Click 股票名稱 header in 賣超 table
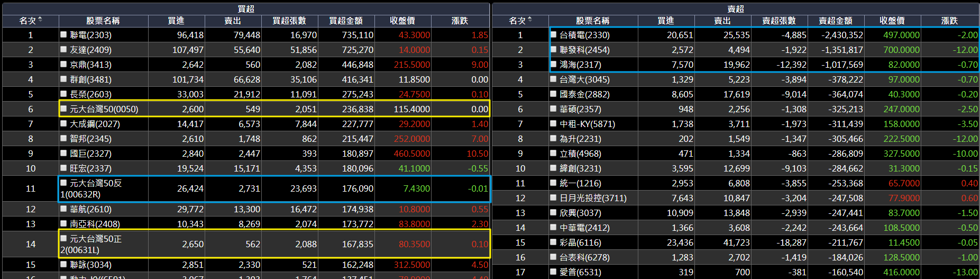 pos(593,21)
